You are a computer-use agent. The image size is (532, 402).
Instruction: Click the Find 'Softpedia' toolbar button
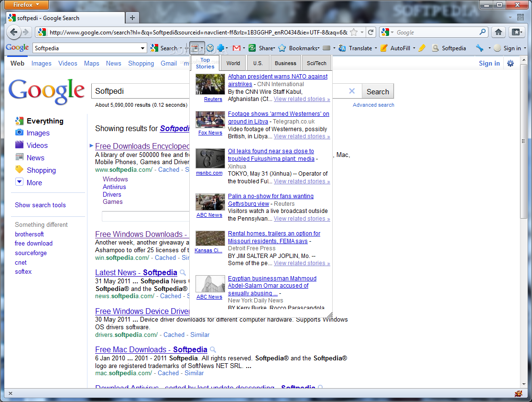pyautogui.click(x=449, y=48)
